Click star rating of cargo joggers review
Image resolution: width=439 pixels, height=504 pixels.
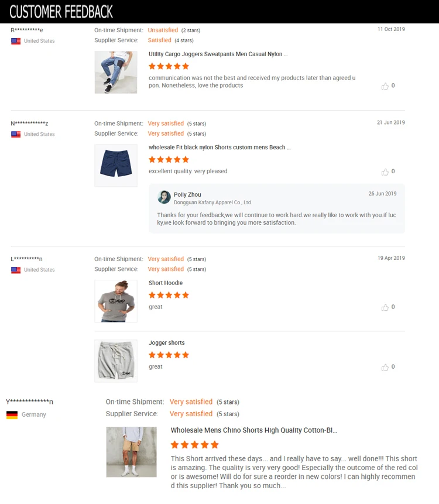pyautogui.click(x=169, y=66)
